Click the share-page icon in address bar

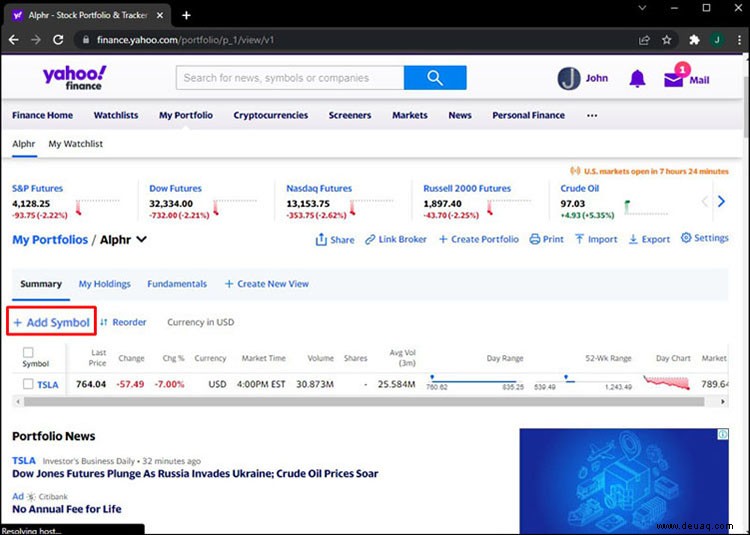pos(644,40)
